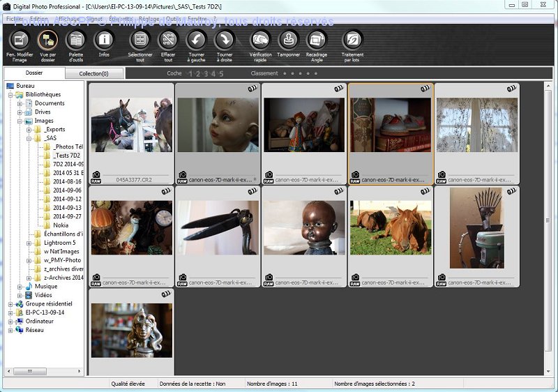The height and width of the screenshot is (392, 558).
Task: Click the Vue par dossier toolbar icon
Action: click(x=47, y=40)
